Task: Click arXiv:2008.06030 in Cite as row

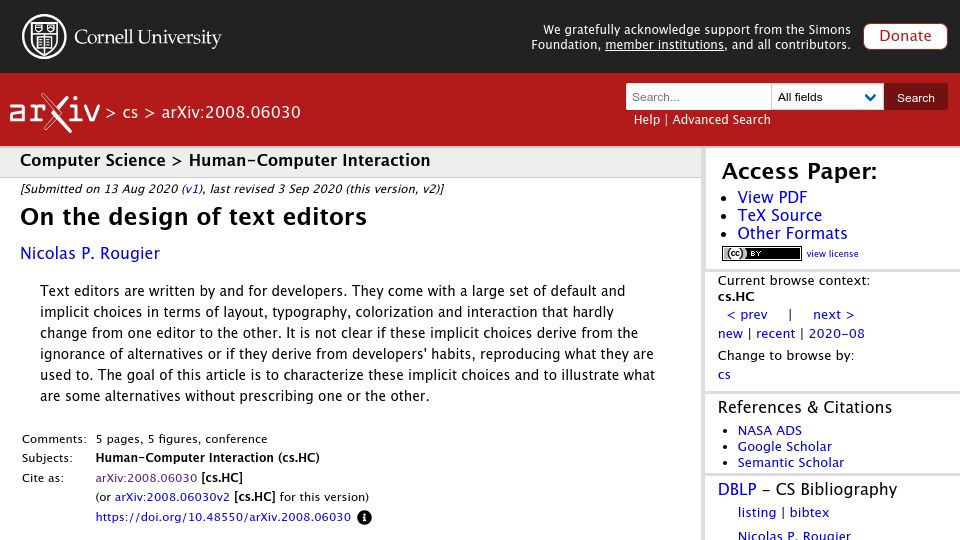Action: [146, 478]
